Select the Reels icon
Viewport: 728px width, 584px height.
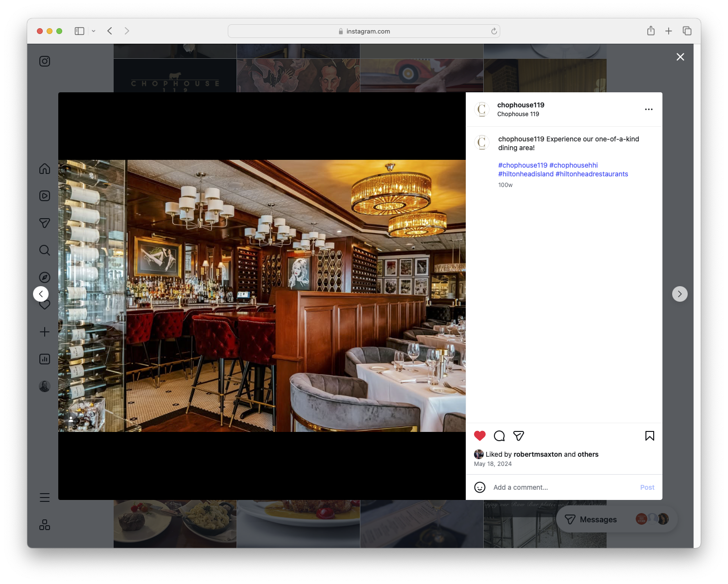click(x=44, y=196)
